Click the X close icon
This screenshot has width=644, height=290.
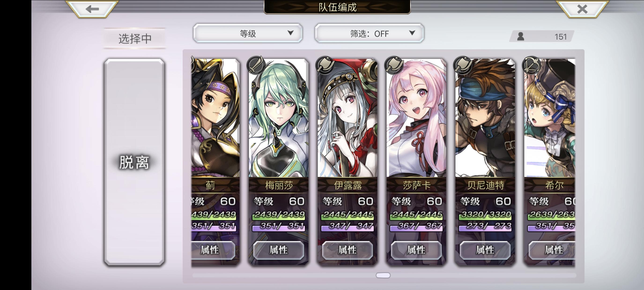(x=582, y=9)
